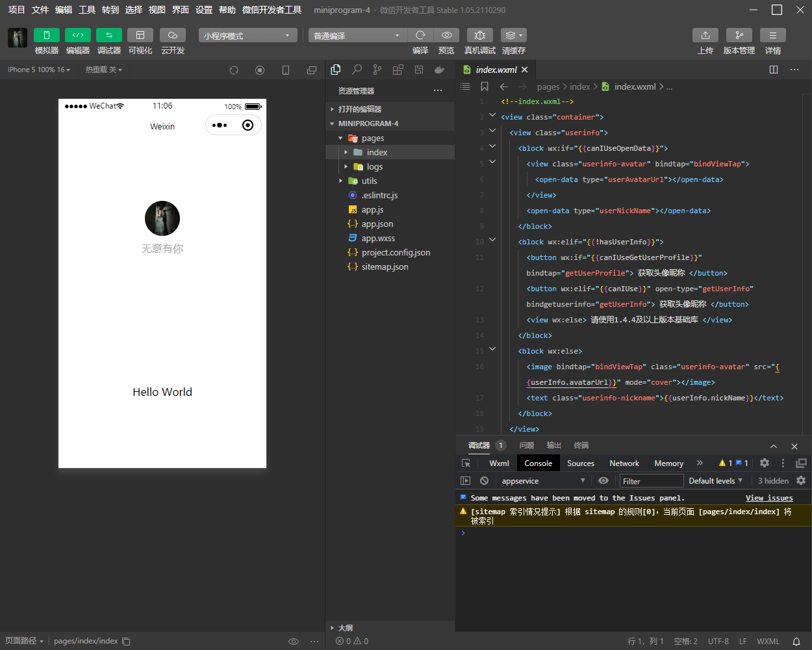The image size is (812, 650).
Task: Open the explorer files icon
Action: point(336,70)
